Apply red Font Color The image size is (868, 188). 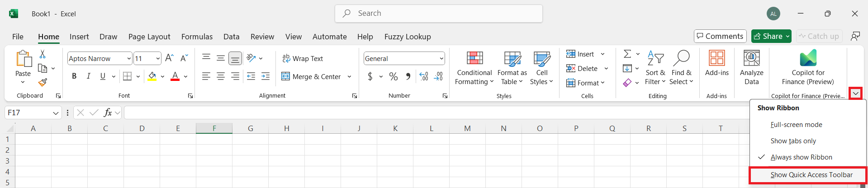pyautogui.click(x=175, y=76)
